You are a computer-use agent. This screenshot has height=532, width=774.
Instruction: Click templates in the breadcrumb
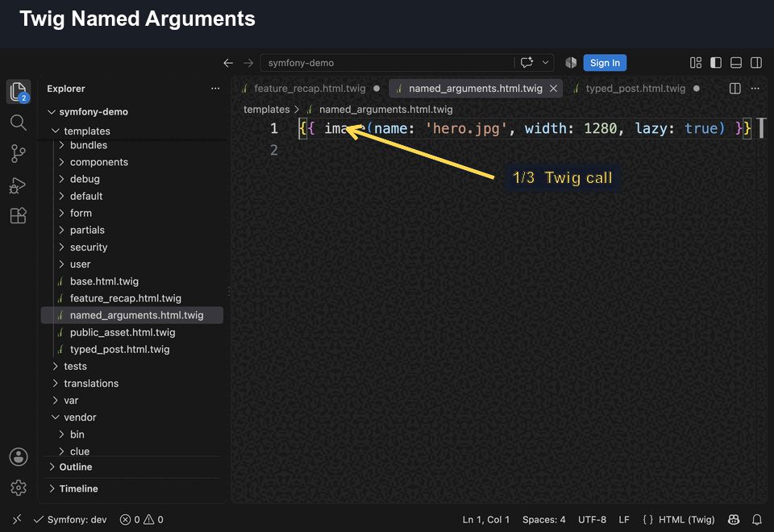(x=267, y=109)
